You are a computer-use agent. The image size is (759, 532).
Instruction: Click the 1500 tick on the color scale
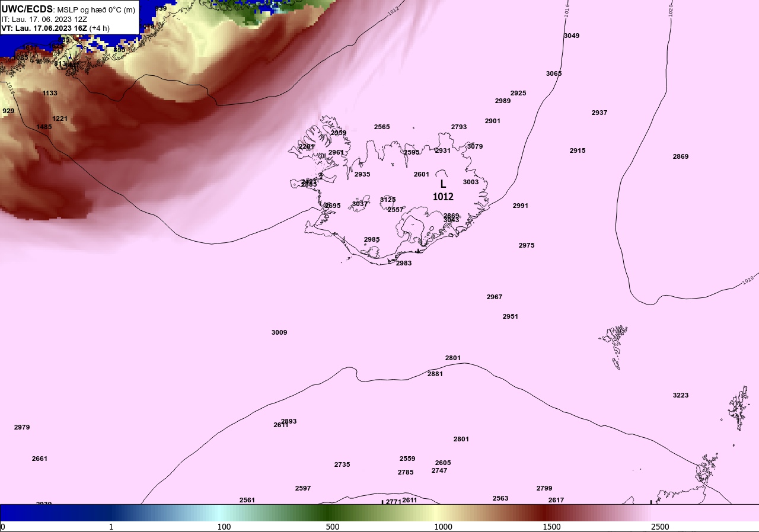(551, 527)
